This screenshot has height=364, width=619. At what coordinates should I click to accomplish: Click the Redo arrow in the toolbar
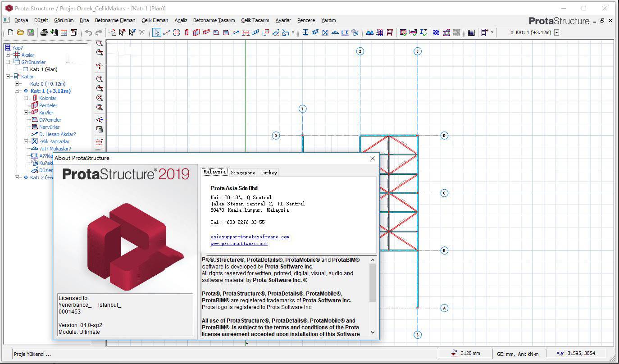pyautogui.click(x=99, y=32)
